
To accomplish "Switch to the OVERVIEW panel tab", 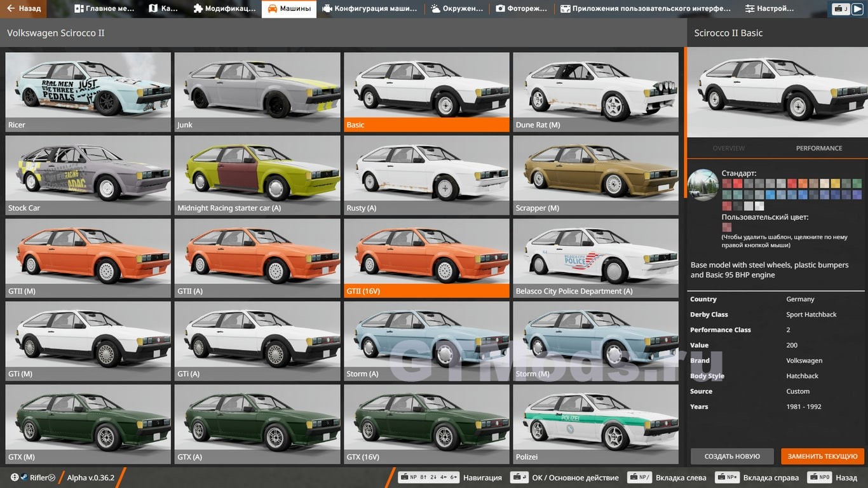I will point(729,148).
